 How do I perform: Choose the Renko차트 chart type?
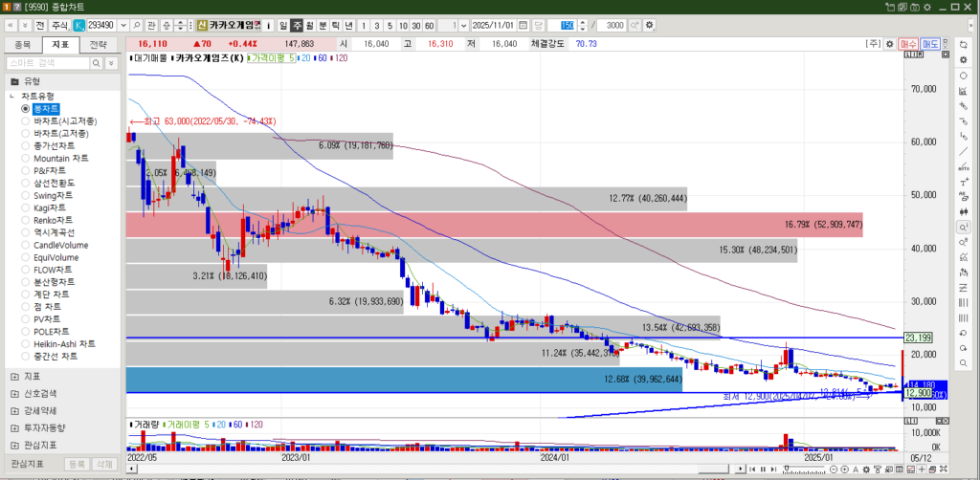(26, 221)
